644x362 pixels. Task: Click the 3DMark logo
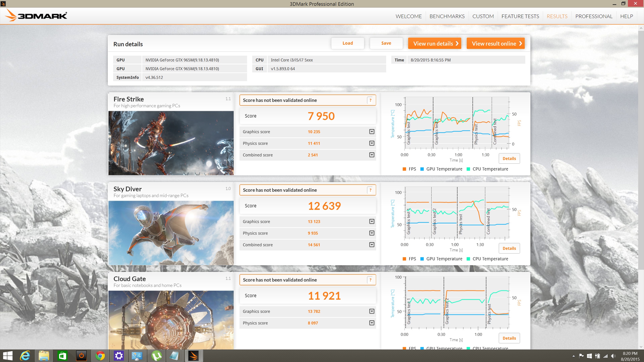pos(36,15)
